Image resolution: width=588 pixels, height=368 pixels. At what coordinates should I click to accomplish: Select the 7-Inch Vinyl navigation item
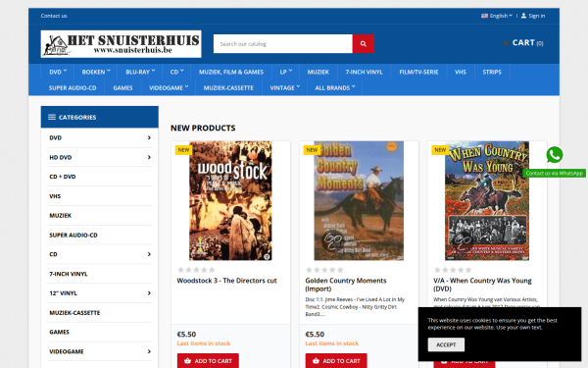pyautogui.click(x=364, y=72)
